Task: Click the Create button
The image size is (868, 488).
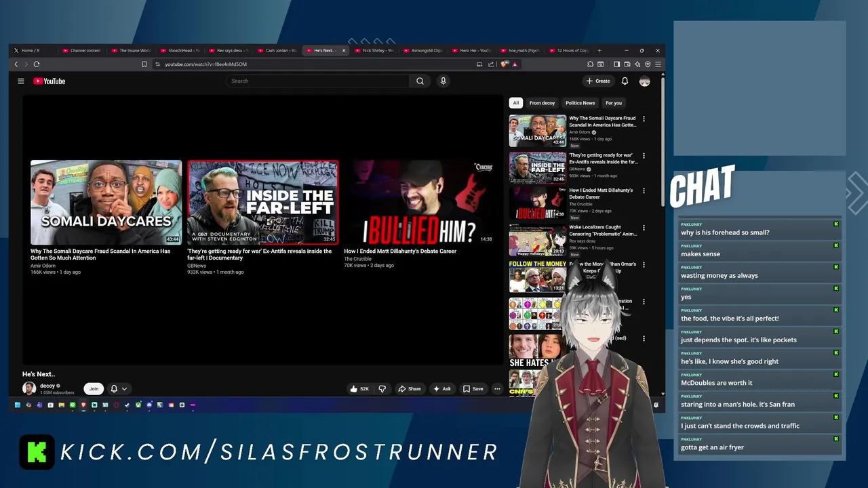Action: (x=598, y=81)
